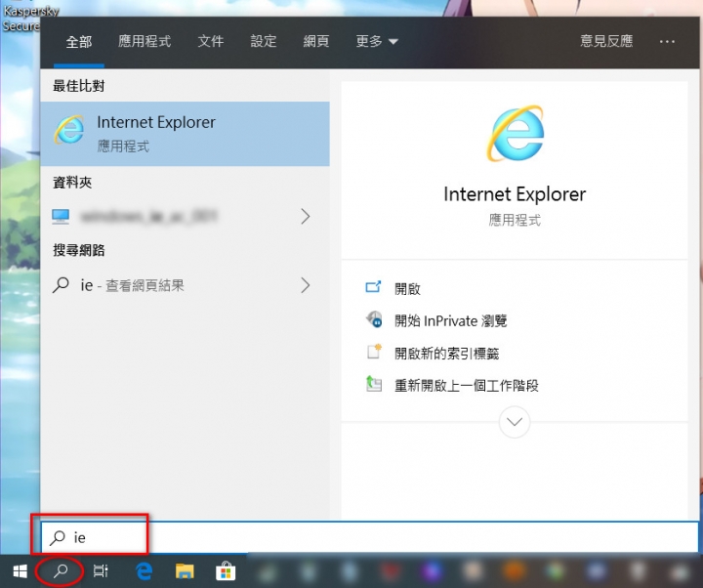
Task: Click the new tab page icon
Action: click(374, 352)
